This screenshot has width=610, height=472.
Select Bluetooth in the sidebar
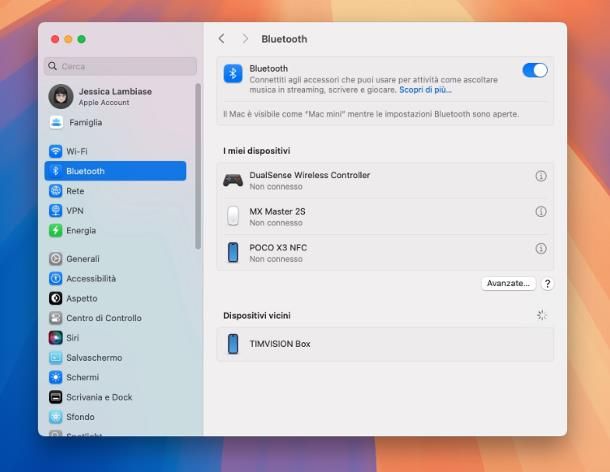click(115, 171)
